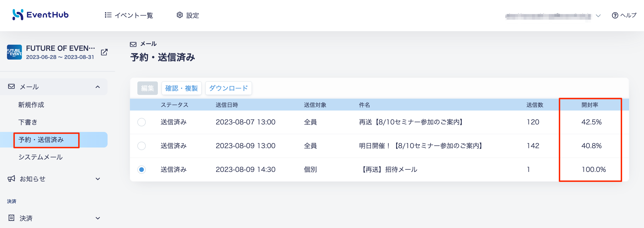
Task: Click the 決済 receipt icon in sidebar
Action: (11, 218)
